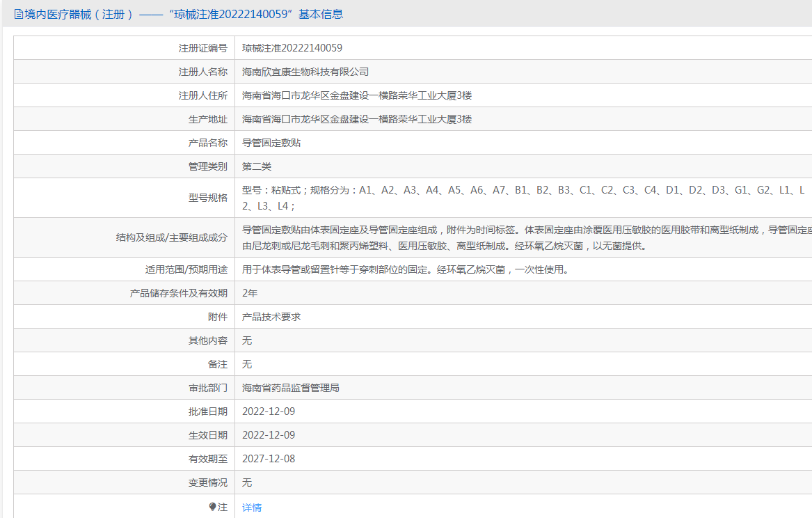
Task: Click the lightbulb icon next to 注
Action: point(212,507)
